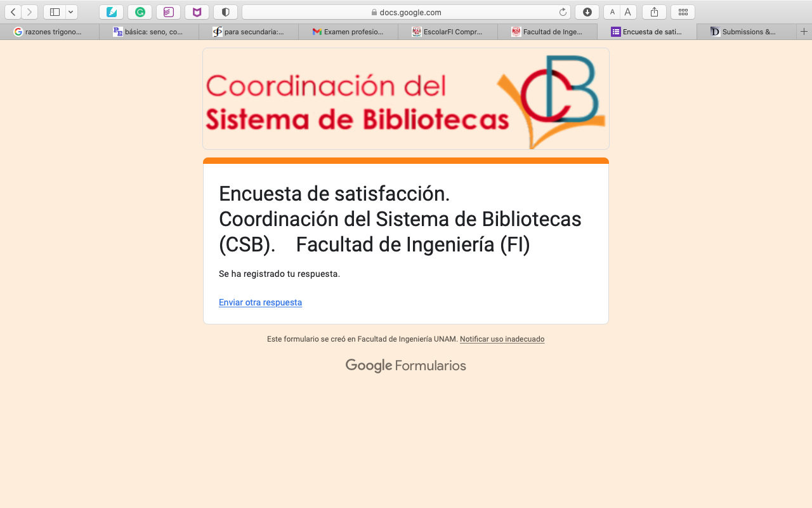Screen dimensions: 812x508
Task: Reload the page with the refresh icon
Action: click(x=563, y=12)
